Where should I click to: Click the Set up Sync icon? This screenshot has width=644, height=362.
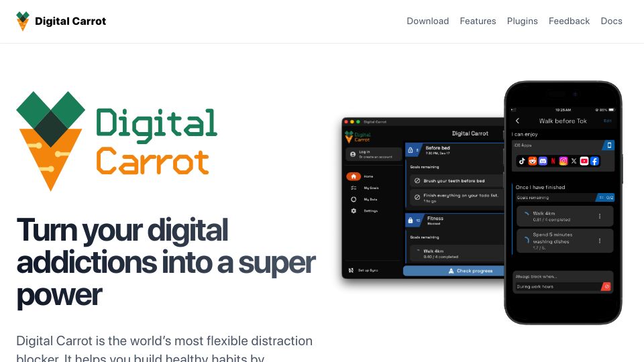[351, 270]
